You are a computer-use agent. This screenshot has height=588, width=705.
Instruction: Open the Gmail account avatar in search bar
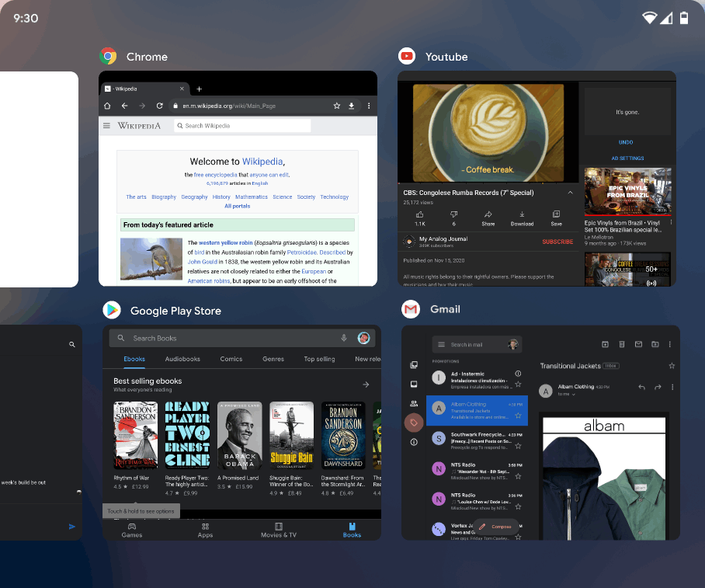click(513, 345)
